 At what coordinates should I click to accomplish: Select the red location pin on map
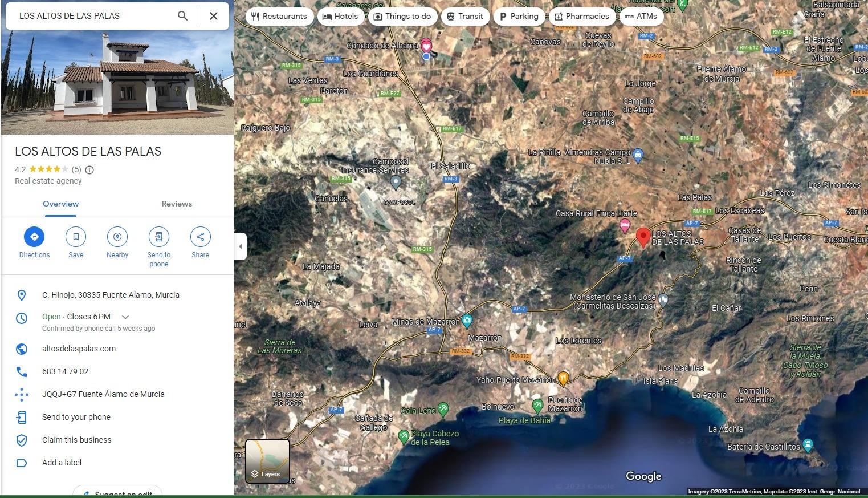point(643,237)
